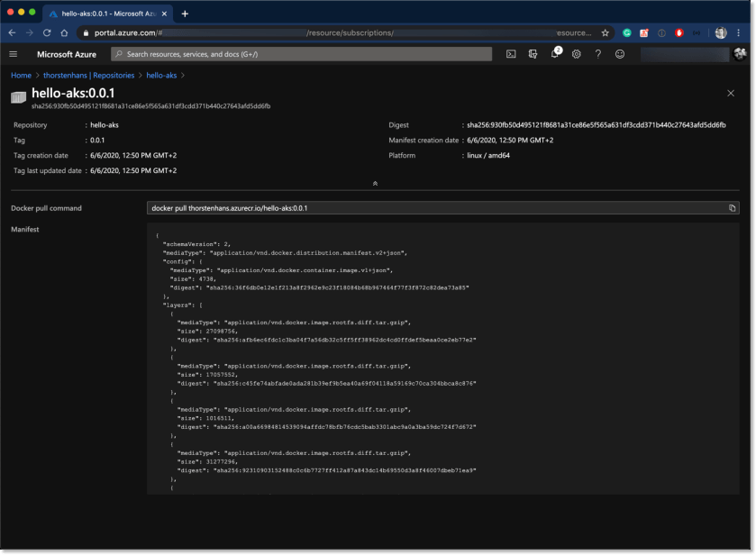Click the Tag value 0.0.1
Screen dimensions: 756x555
tap(97, 141)
